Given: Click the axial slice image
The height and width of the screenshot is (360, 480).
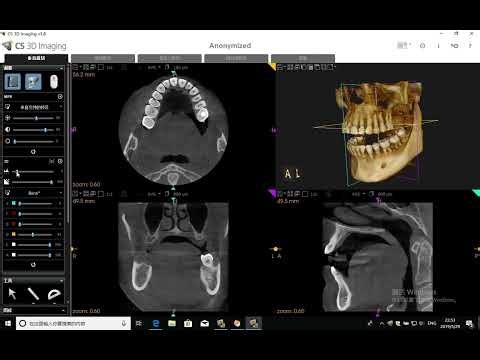Looking at the screenshot, I should [x=173, y=130].
